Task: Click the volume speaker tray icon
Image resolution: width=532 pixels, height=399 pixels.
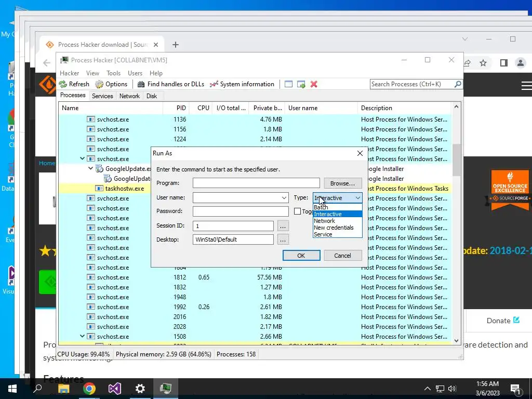Action: (x=452, y=389)
